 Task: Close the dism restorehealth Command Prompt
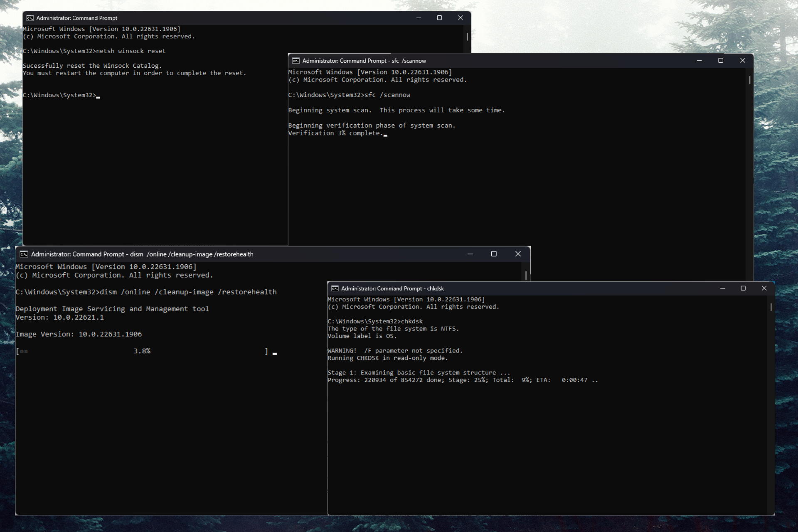click(518, 254)
